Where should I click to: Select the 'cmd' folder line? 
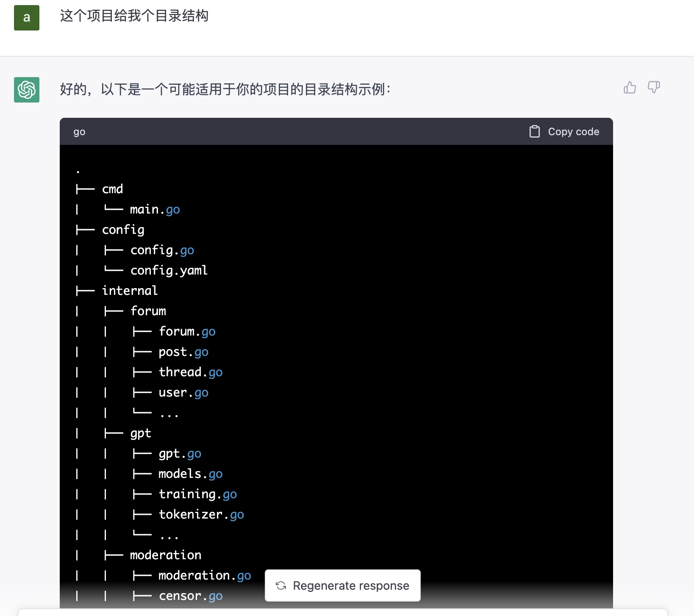pos(112,189)
